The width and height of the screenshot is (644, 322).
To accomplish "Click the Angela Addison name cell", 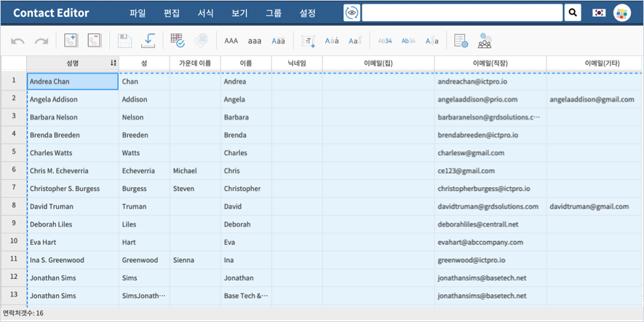I will pyautogui.click(x=73, y=99).
